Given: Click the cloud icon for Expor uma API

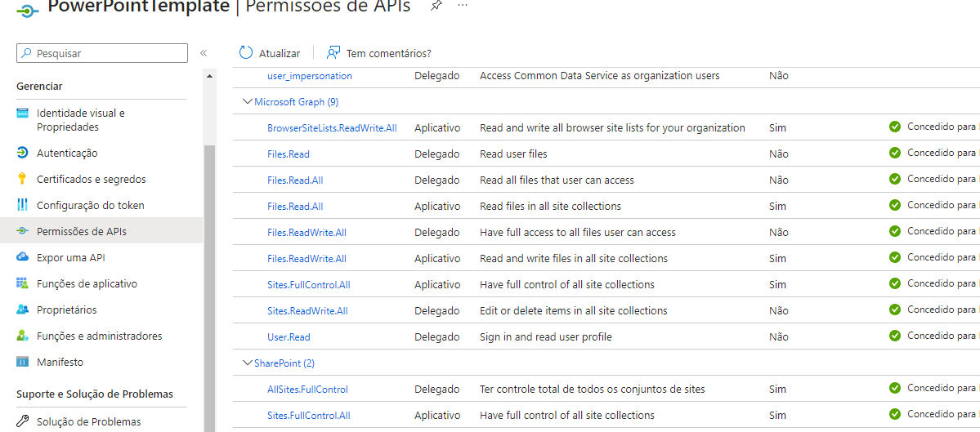Looking at the screenshot, I should coord(23,257).
